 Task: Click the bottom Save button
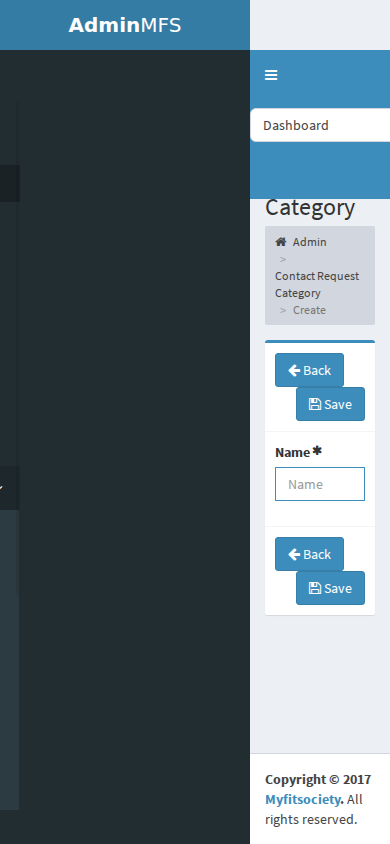pos(330,588)
